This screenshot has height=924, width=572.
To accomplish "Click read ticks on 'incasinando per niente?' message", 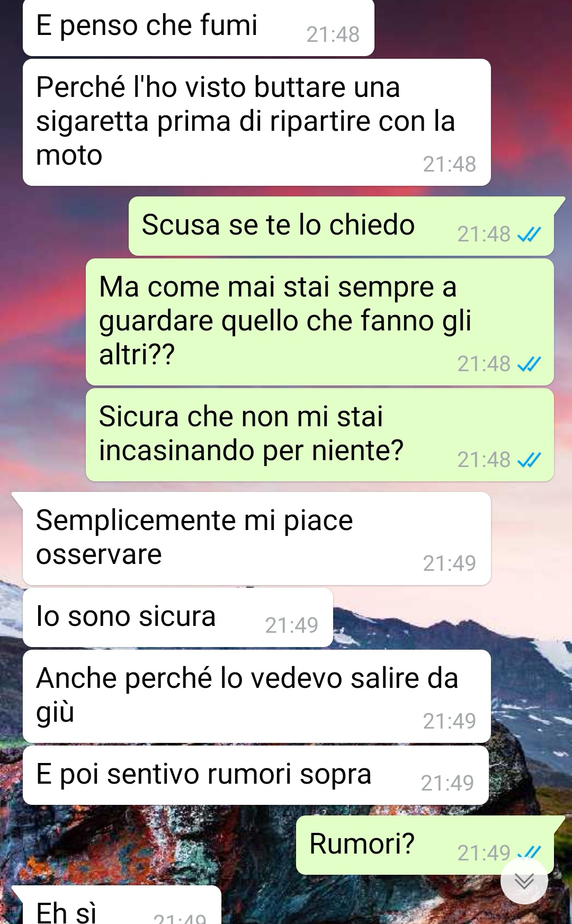I will pos(529,460).
